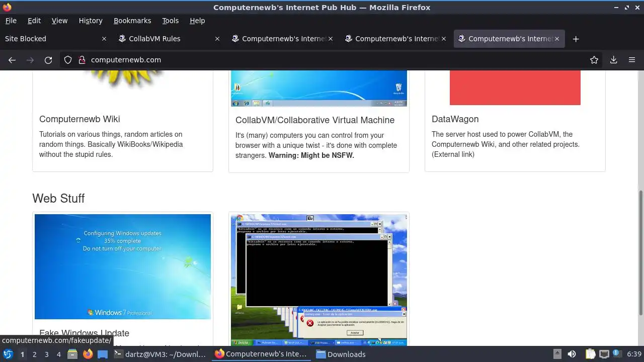
Task: Click the blue show desktop icon
Action: pyautogui.click(x=103, y=354)
